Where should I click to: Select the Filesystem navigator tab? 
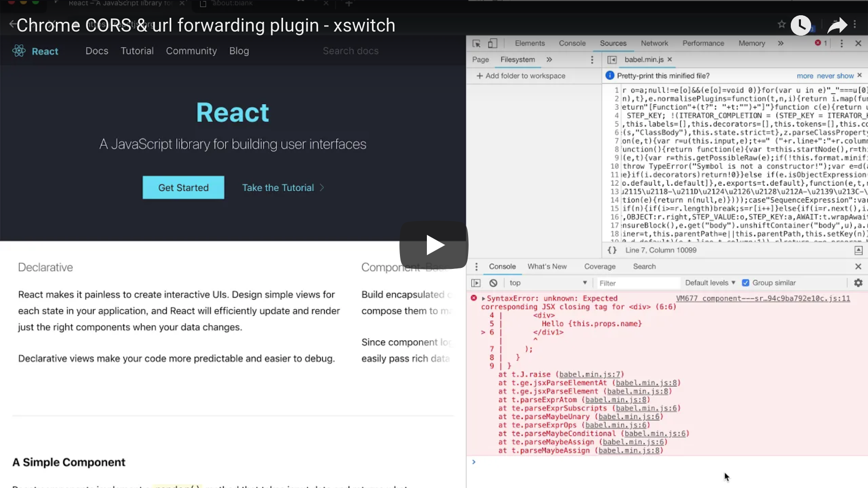point(517,59)
